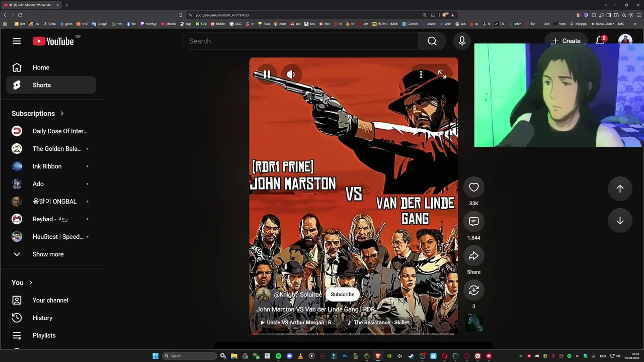Go to the next Short
Viewport: 644px width, 362px height.
click(620, 221)
